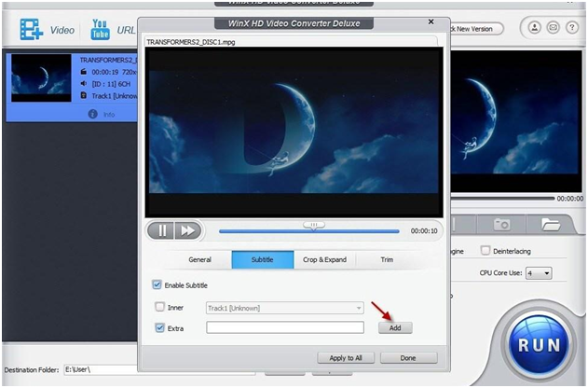The image size is (588, 388).
Task: Click the snapshot camera icon
Action: click(501, 224)
